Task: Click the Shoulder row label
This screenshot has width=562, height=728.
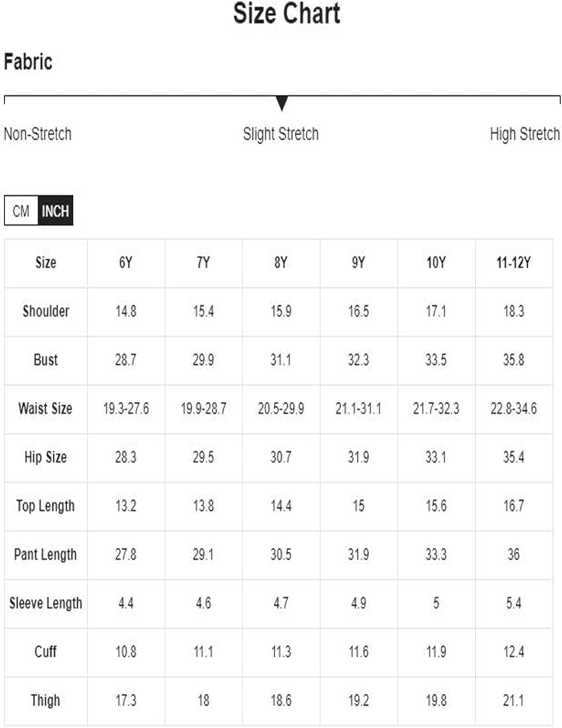Action: point(46,311)
